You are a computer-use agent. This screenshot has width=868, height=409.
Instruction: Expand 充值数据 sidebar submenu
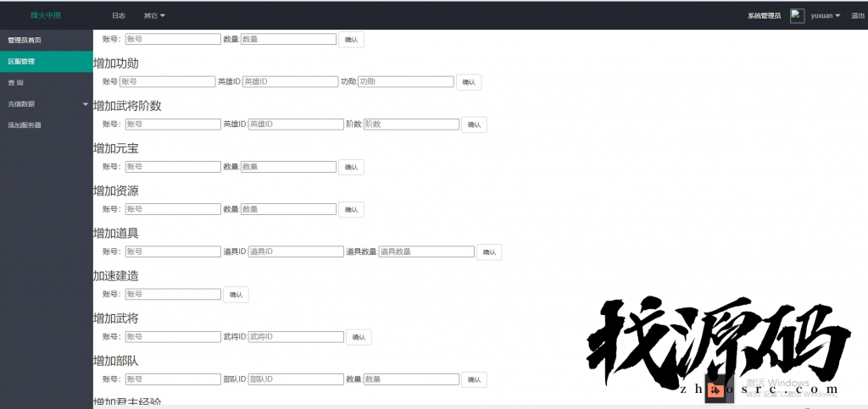(47, 104)
